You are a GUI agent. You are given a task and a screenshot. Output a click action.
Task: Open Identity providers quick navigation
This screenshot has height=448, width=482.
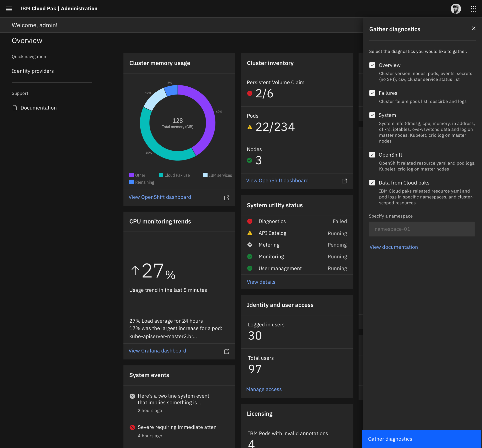click(33, 71)
